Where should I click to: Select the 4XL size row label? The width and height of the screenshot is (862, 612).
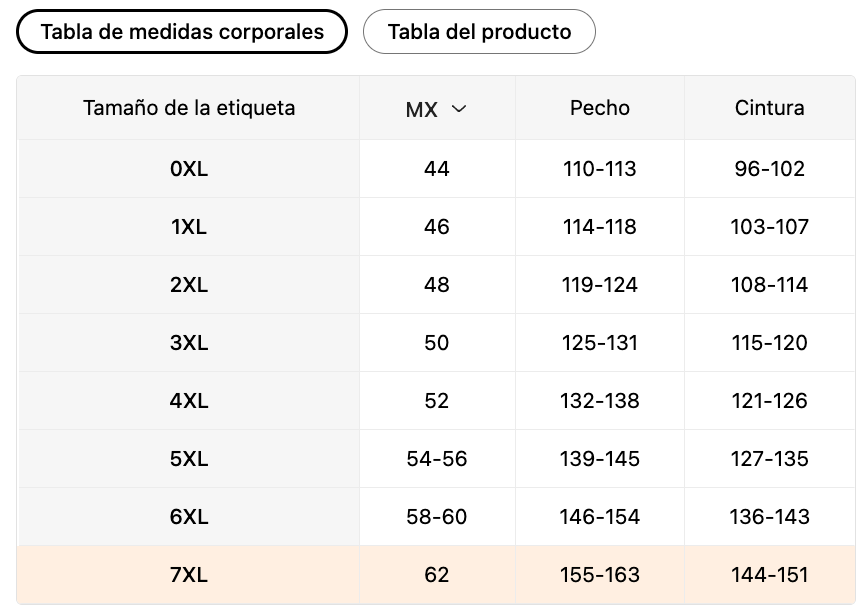189,401
